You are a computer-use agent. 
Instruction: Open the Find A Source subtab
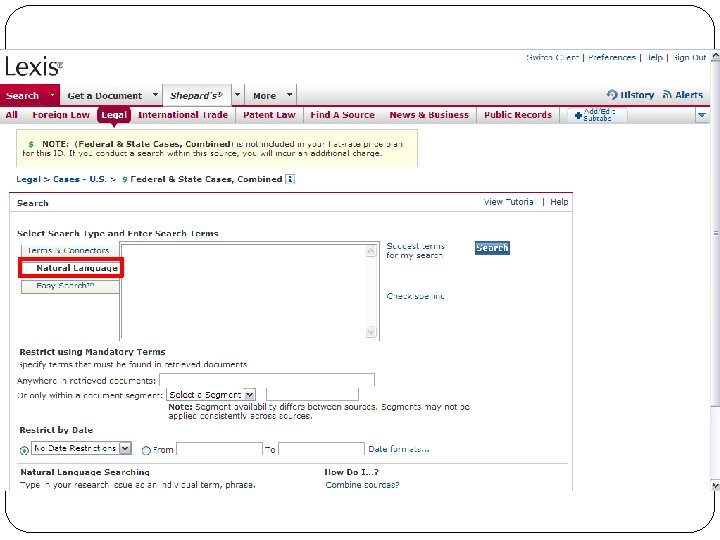[343, 115]
